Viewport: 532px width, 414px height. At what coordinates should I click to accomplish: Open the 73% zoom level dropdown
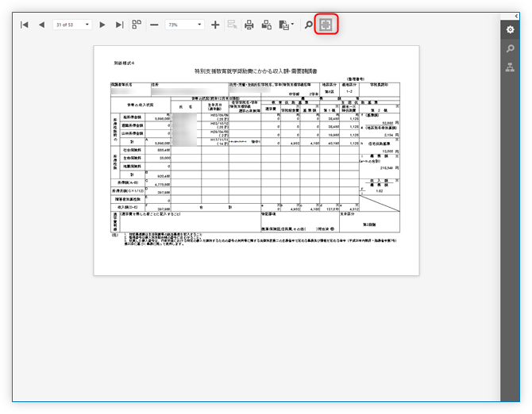click(x=184, y=25)
